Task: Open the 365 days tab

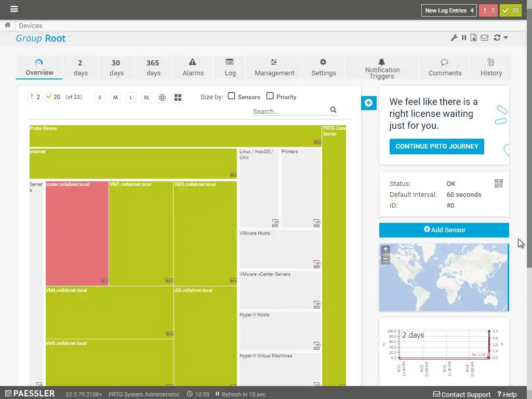Action: (x=153, y=68)
